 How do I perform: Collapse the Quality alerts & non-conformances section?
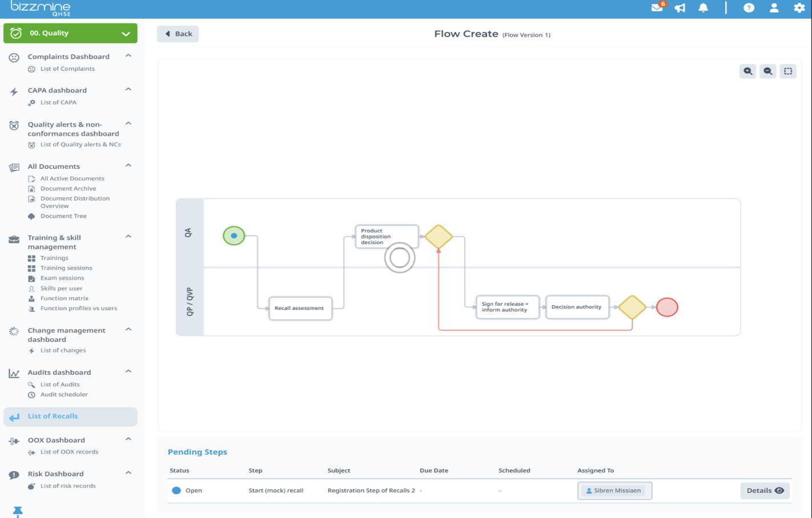click(128, 124)
